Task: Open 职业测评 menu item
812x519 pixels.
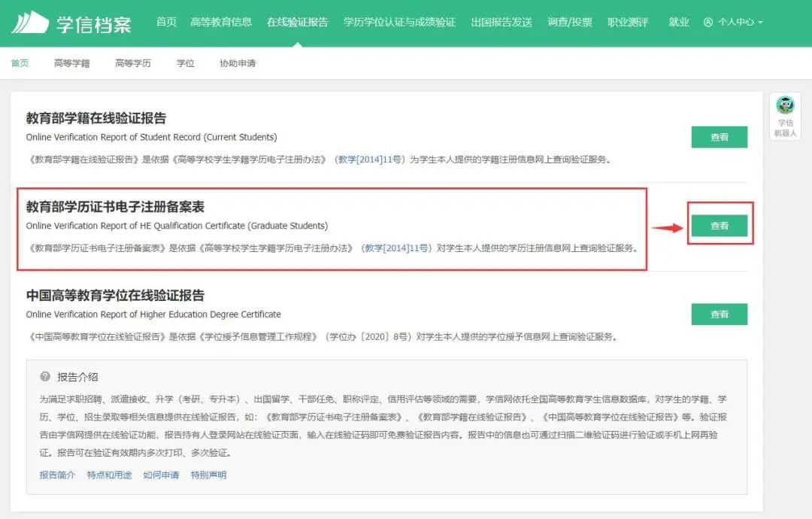Action: (x=628, y=23)
